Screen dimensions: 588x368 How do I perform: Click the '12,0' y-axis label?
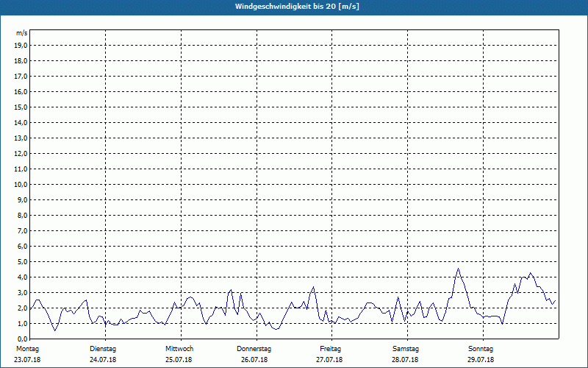click(x=20, y=154)
